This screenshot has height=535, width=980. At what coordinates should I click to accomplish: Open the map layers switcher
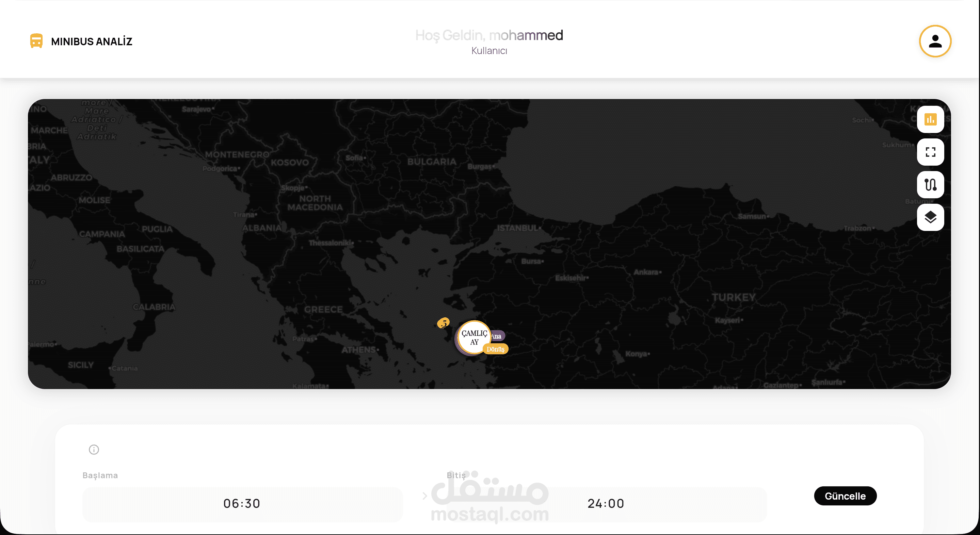click(931, 217)
